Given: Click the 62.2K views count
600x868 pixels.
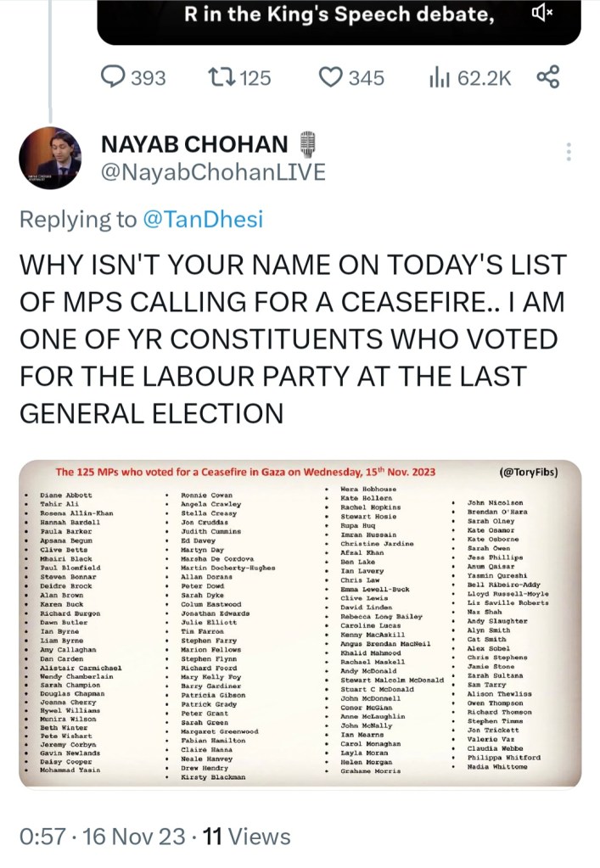Looking at the screenshot, I should (485, 78).
